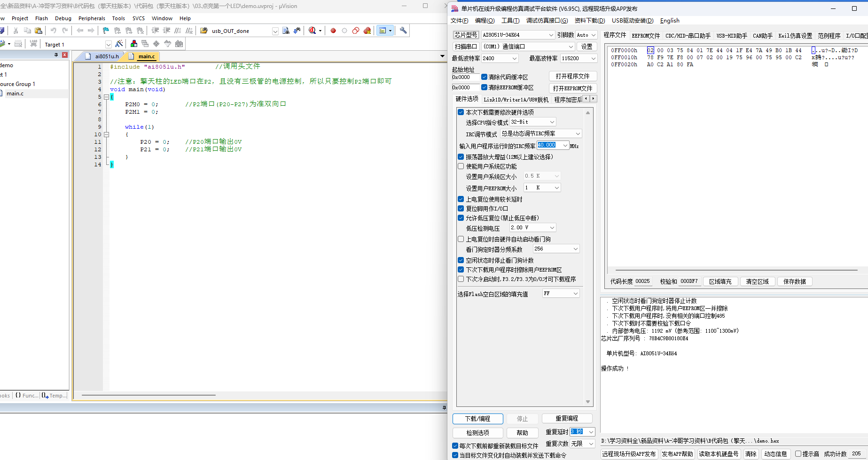The image size is (868, 460).
Task: Switch to the EEPROM文件 tab
Action: coord(646,36)
